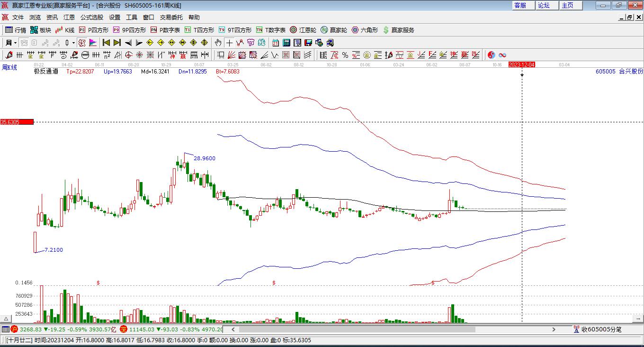Image resolution: width=644 pixels, height=347 pixels.
Task: Jump to first bar with skip-start arrow
Action: (x=106, y=43)
